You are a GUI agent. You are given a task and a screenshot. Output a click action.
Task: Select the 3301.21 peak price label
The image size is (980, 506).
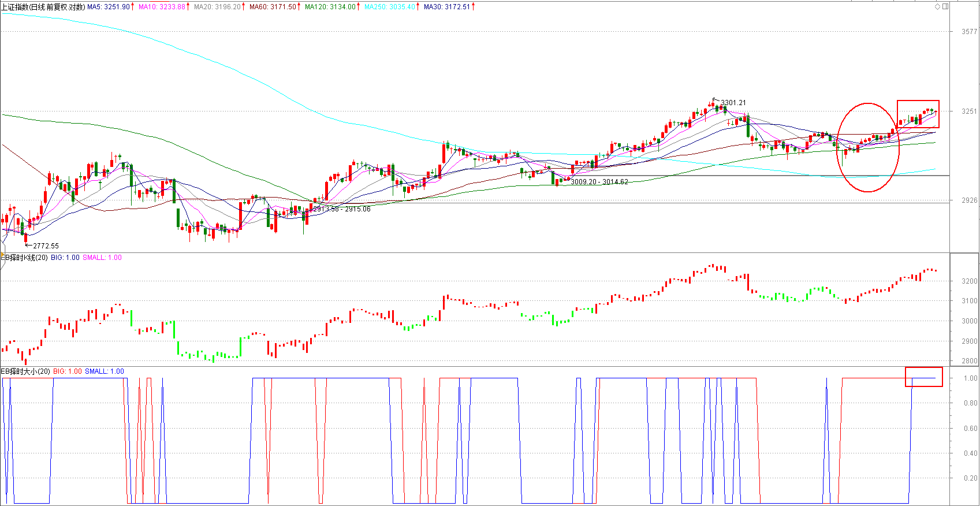[x=733, y=103]
